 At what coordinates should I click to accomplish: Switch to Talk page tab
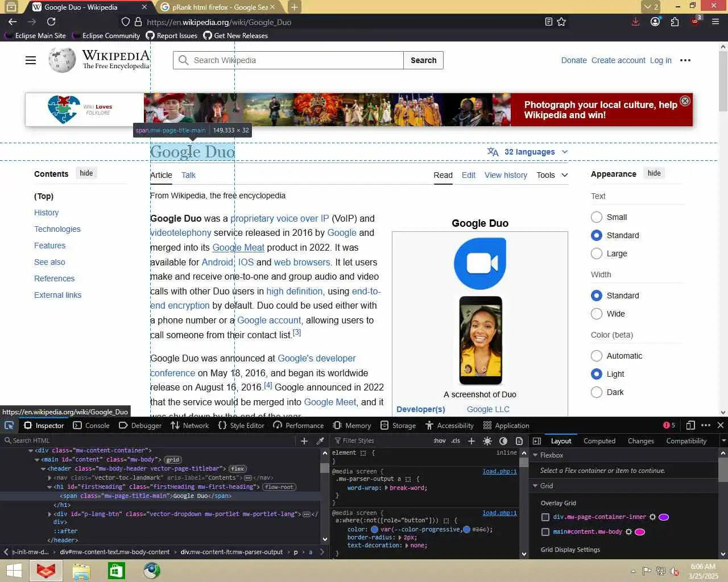[188, 175]
